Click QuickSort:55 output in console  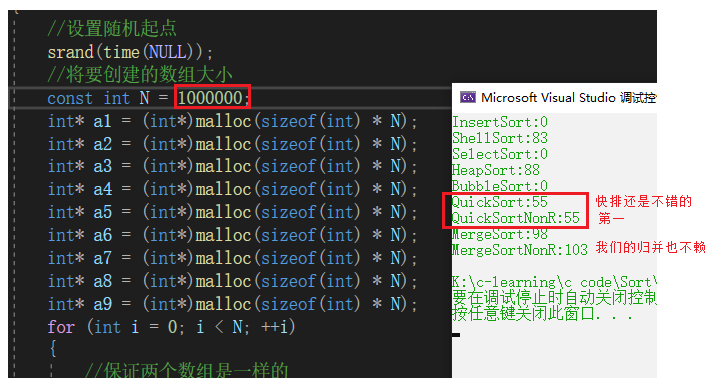pos(500,202)
